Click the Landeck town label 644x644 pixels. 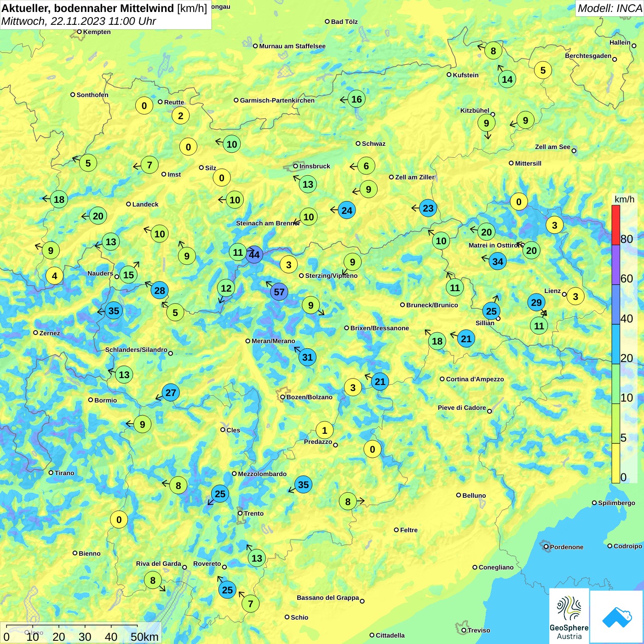(145, 204)
